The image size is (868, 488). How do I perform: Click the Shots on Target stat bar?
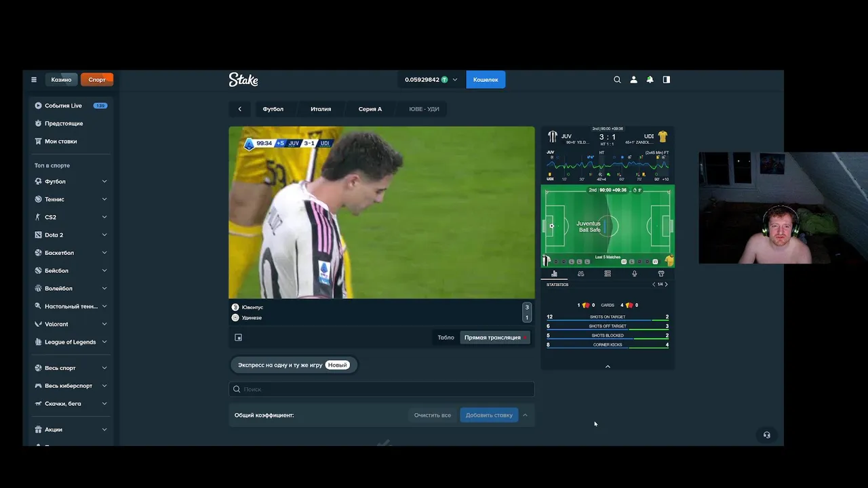pos(608,317)
